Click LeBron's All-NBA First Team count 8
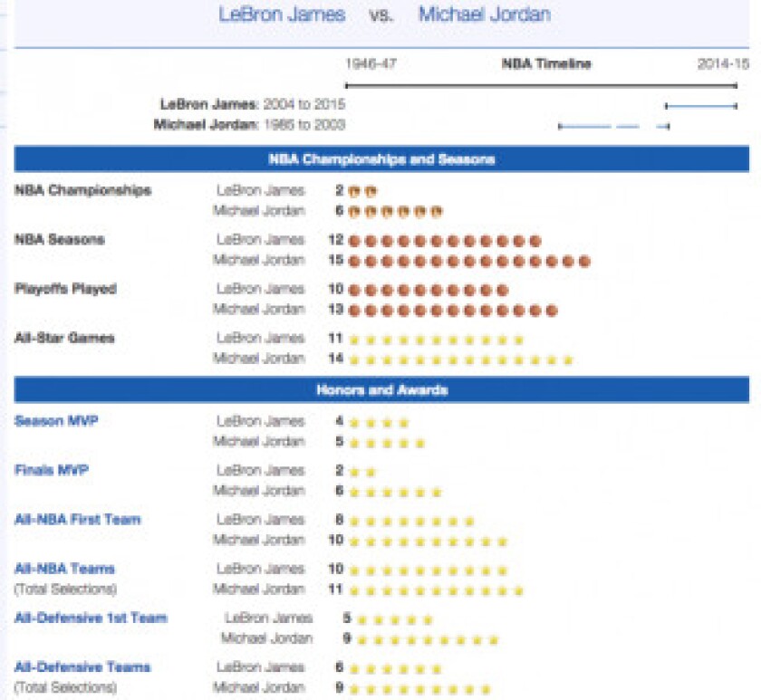 pyautogui.click(x=340, y=520)
